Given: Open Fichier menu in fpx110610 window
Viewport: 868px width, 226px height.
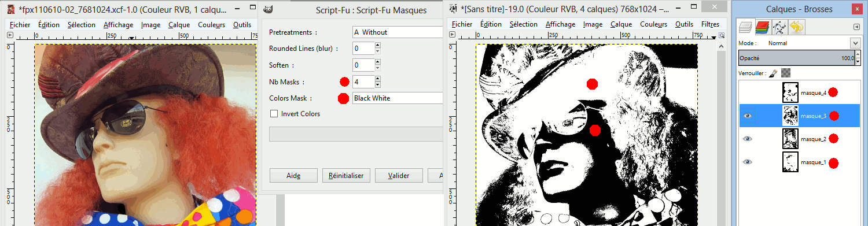Looking at the screenshot, I should tap(20, 25).
